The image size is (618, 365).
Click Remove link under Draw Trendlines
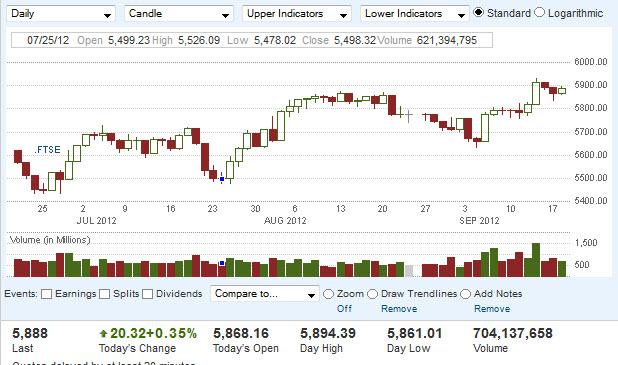(x=399, y=309)
